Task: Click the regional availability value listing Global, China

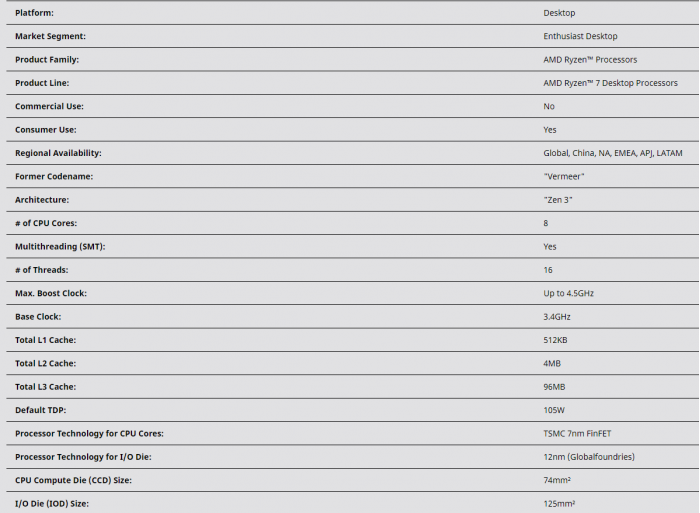Action: click(613, 153)
